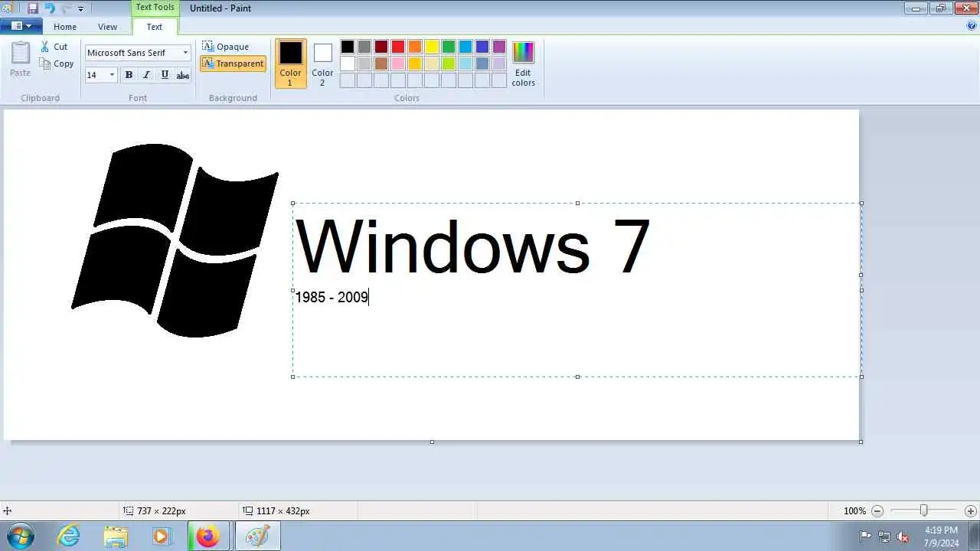Open Windows Media Player from taskbar
This screenshot has width=980, height=551.
pos(162,536)
